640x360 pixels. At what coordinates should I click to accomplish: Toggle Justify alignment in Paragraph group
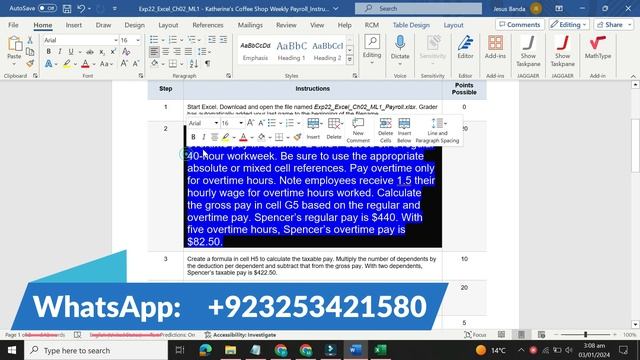pyautogui.click(x=188, y=52)
